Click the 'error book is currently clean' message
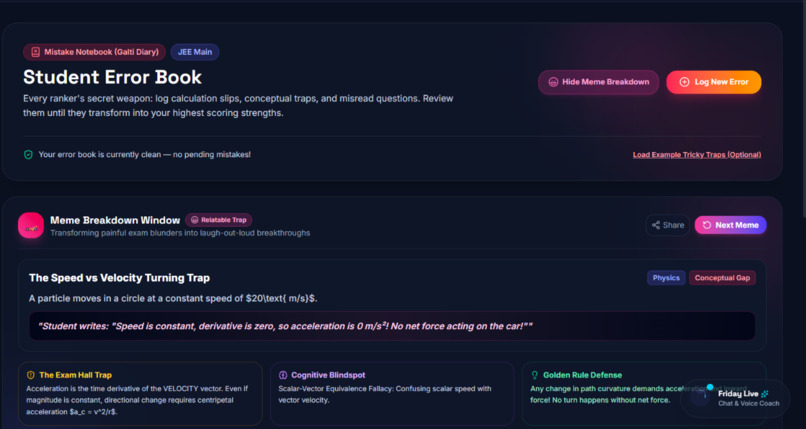The image size is (806, 429). coord(144,155)
